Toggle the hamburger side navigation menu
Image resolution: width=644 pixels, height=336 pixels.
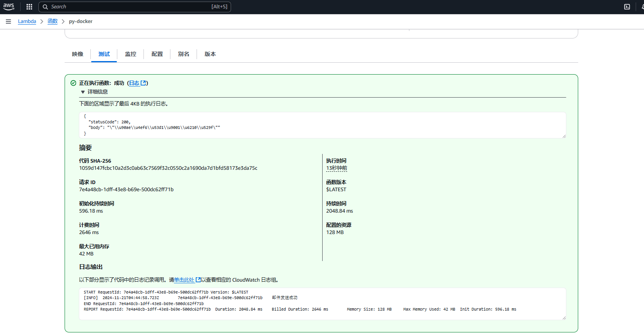pos(8,21)
